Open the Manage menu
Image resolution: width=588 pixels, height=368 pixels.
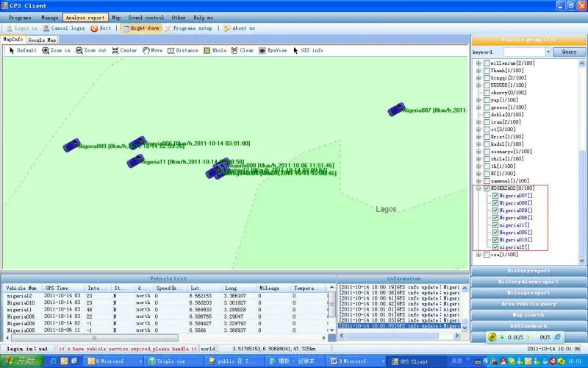point(49,18)
